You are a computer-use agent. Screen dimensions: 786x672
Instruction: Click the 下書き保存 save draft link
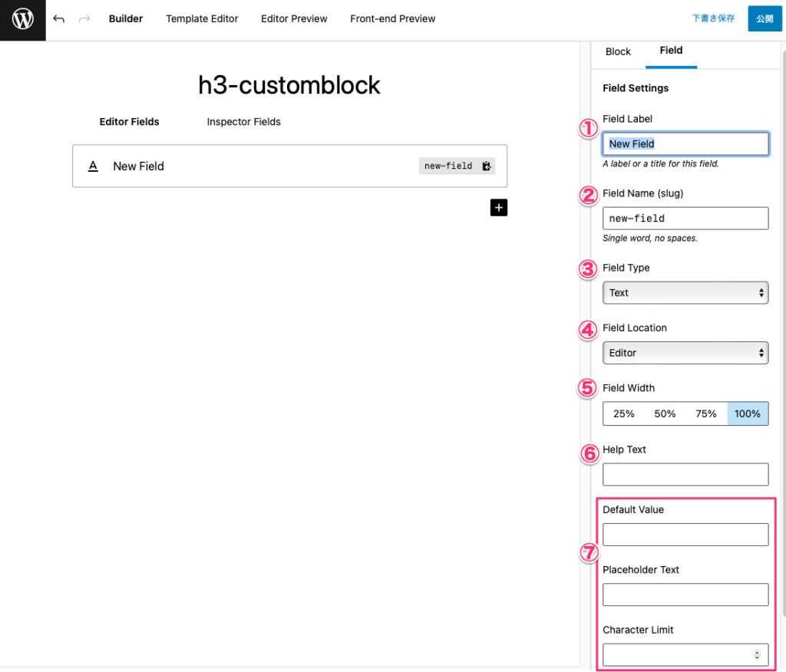coord(713,18)
